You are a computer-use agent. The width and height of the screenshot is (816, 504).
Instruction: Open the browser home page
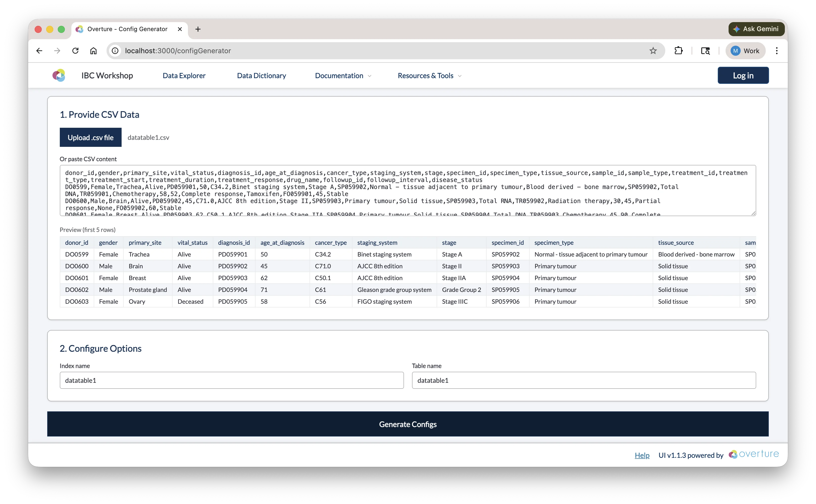click(93, 51)
